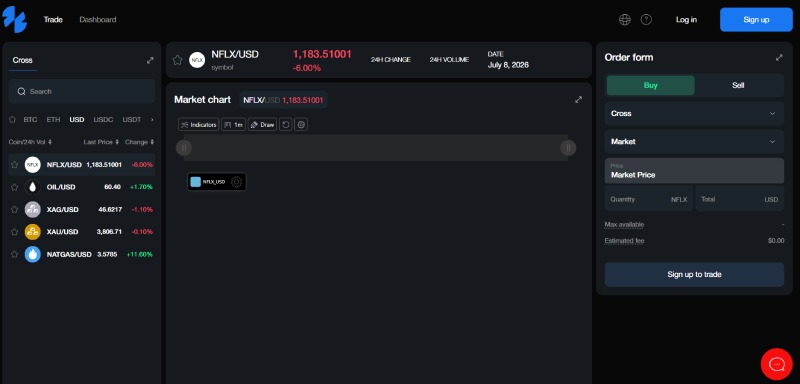This screenshot has width=800, height=384.
Task: Focus the market Search field
Action: click(82, 91)
